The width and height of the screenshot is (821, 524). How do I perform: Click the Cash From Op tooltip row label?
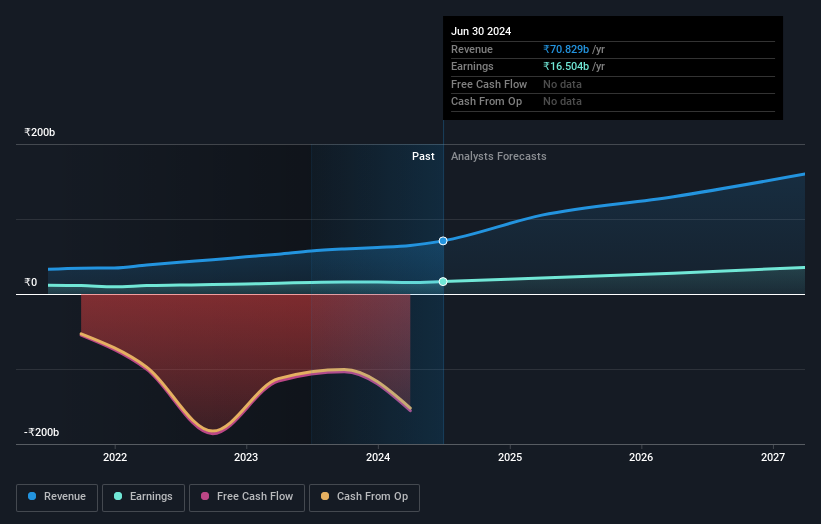(x=486, y=102)
